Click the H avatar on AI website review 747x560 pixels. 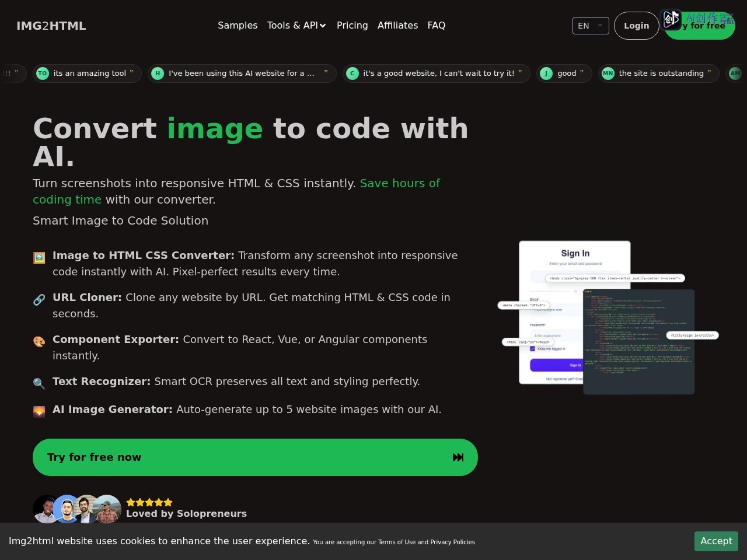158,73
